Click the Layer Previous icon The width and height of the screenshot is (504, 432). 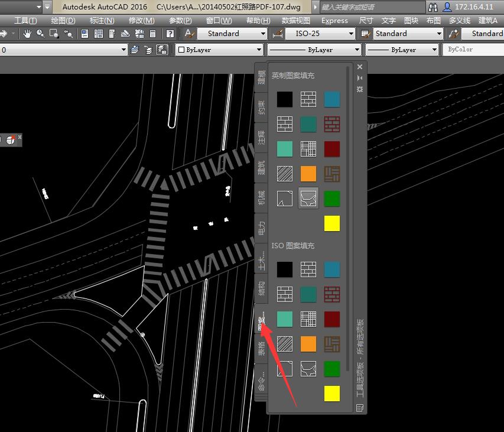tap(148, 50)
